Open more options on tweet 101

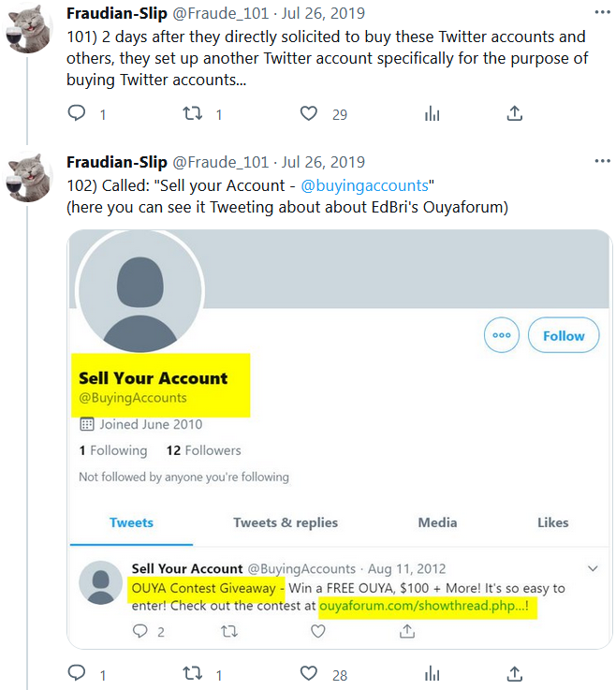click(601, 13)
